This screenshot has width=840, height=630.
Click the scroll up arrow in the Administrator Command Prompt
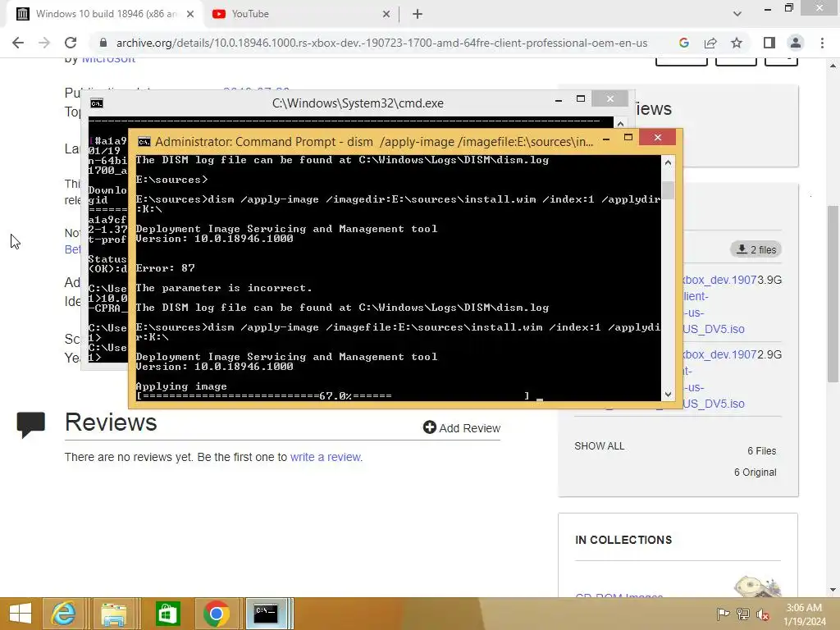[668, 162]
